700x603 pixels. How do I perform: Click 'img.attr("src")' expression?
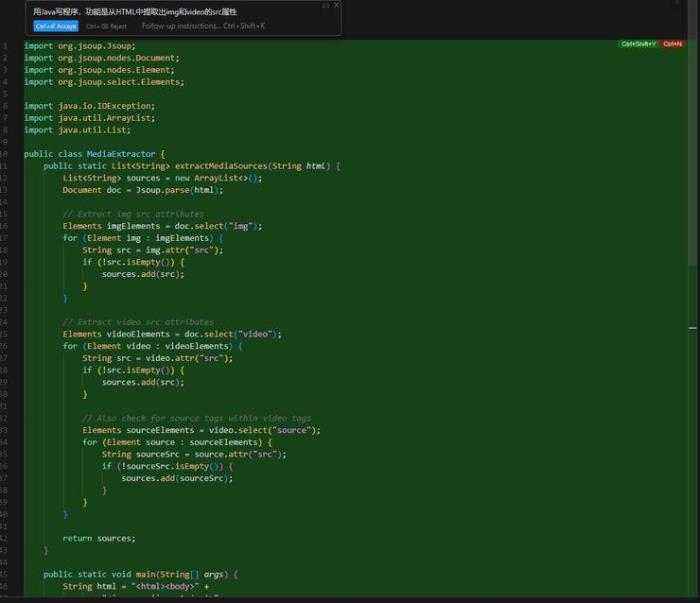(x=182, y=250)
